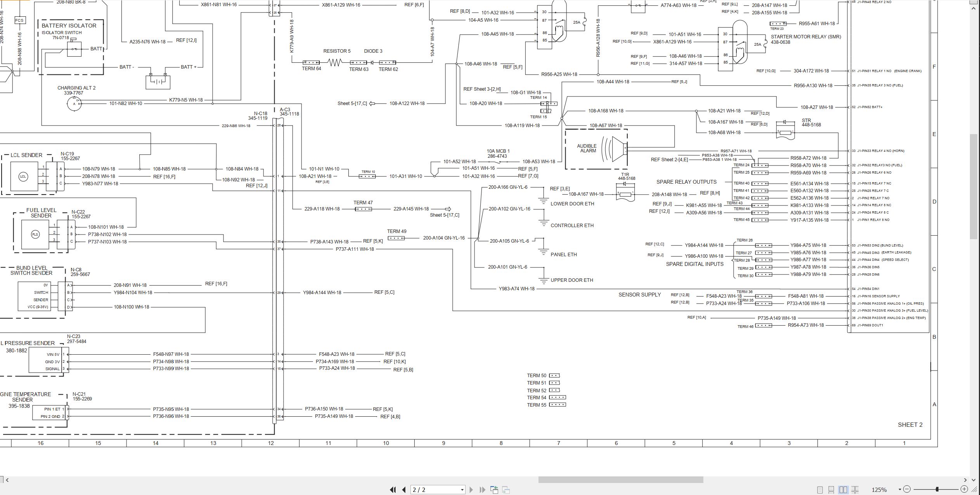Click the SENSOR SUPPLY label
Image resolution: width=980 pixels, height=495 pixels.
pos(639,295)
